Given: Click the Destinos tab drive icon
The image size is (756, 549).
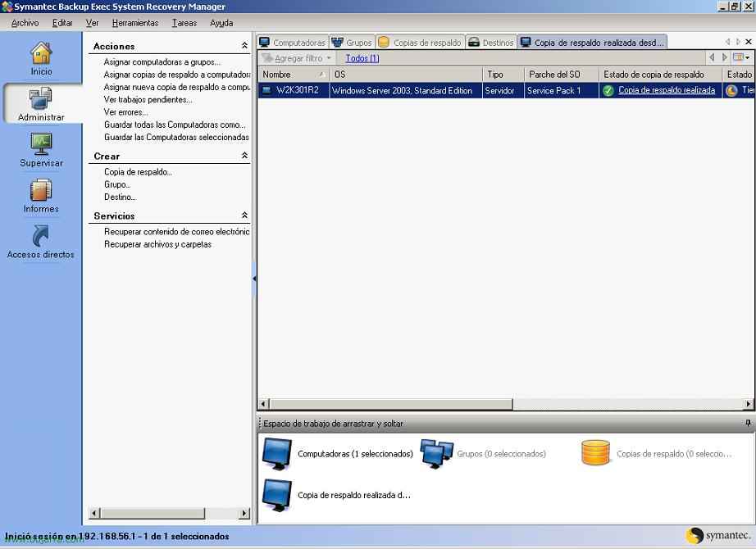Looking at the screenshot, I should tap(474, 43).
